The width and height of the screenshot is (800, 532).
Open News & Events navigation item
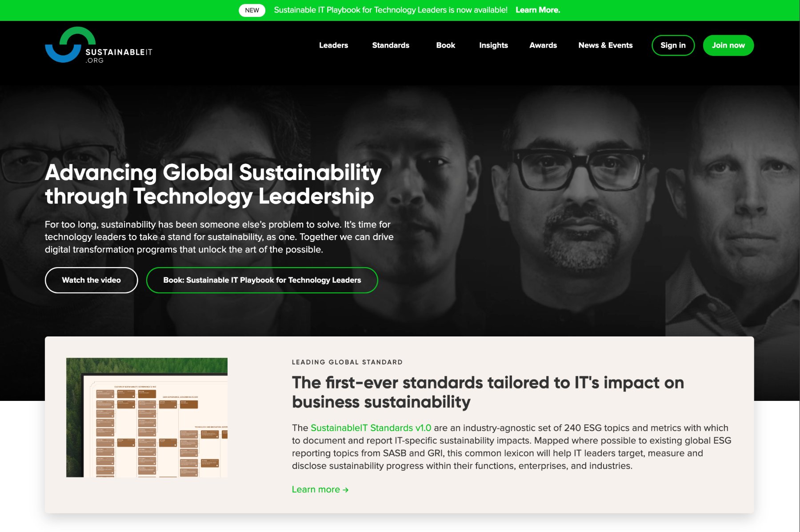point(605,45)
